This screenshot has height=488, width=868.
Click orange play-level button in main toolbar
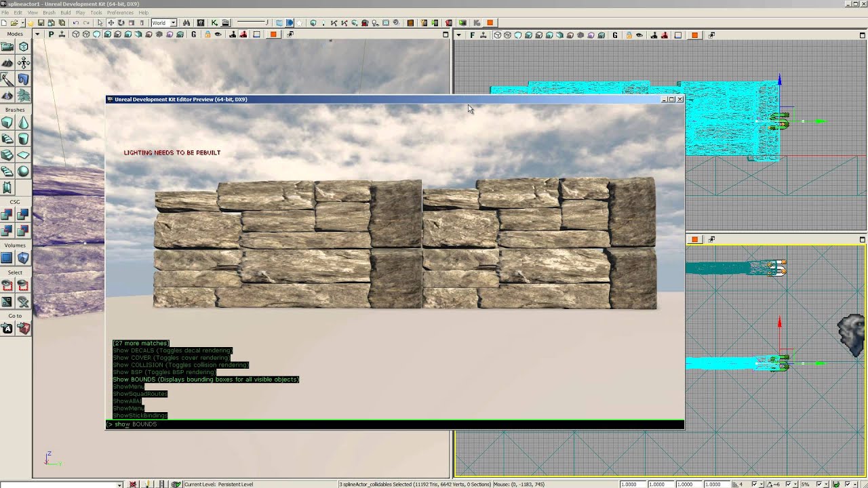click(490, 22)
